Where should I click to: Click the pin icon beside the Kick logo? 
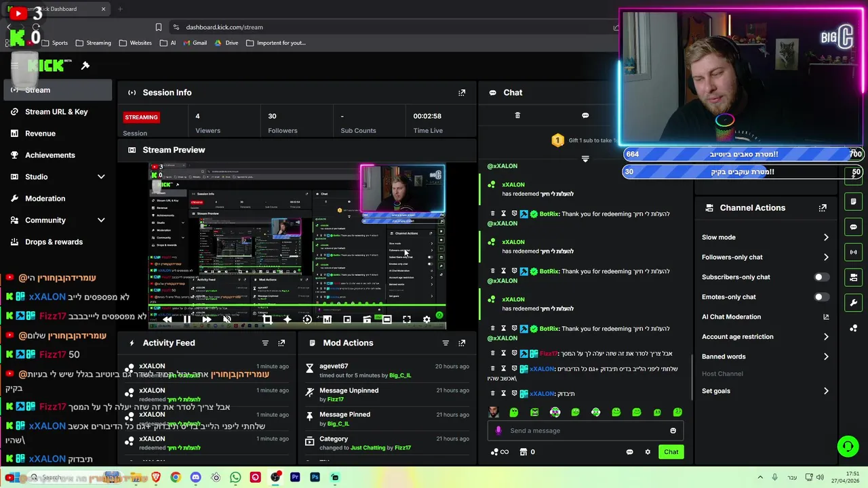(x=85, y=66)
